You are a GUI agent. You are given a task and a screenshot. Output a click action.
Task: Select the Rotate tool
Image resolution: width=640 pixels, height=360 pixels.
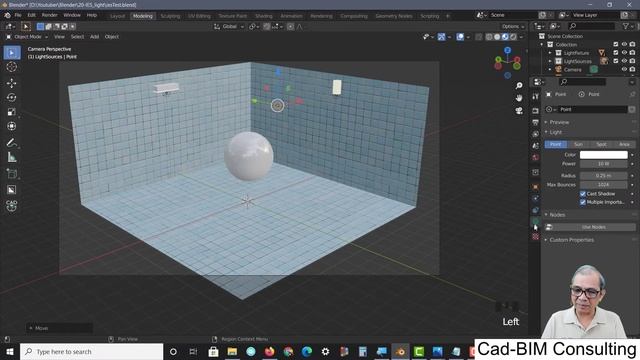click(x=12, y=98)
